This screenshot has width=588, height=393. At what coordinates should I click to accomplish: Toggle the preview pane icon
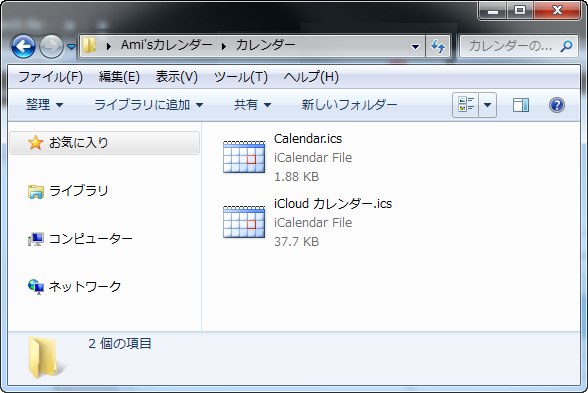click(x=521, y=105)
